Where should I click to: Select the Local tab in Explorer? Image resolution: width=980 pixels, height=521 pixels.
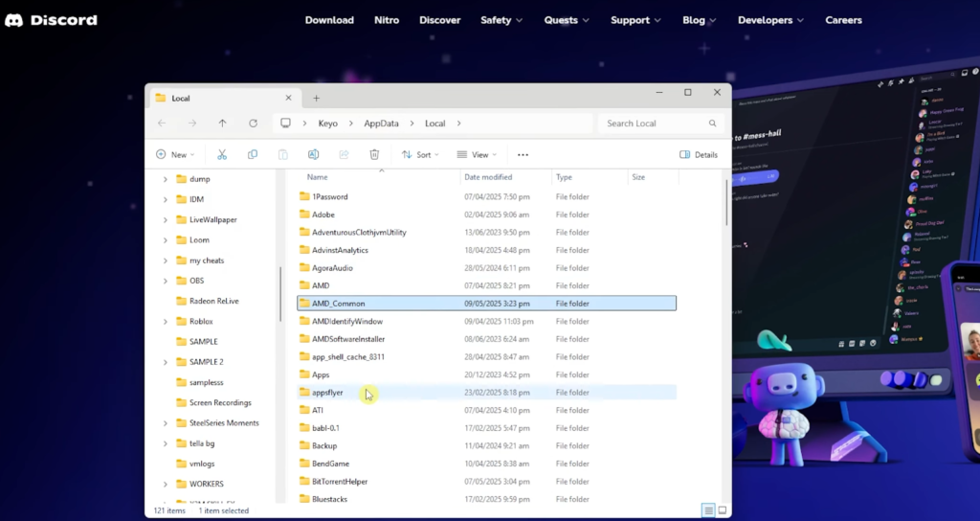coord(225,99)
